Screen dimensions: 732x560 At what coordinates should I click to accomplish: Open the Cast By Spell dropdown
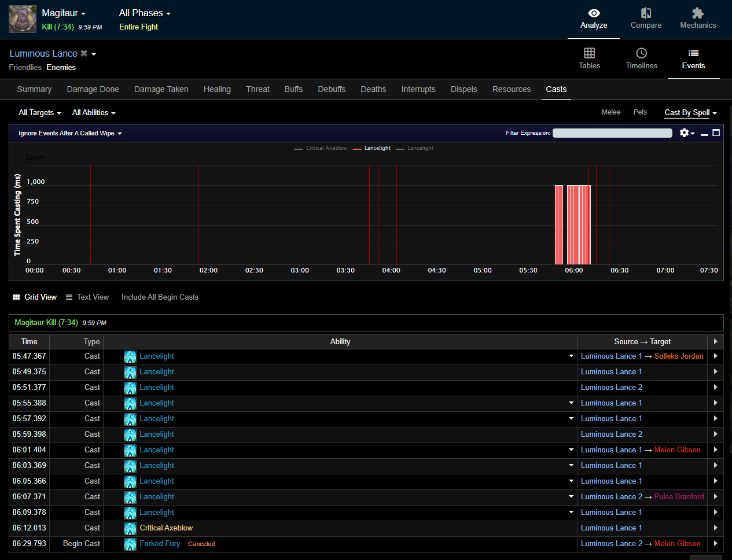tap(690, 113)
